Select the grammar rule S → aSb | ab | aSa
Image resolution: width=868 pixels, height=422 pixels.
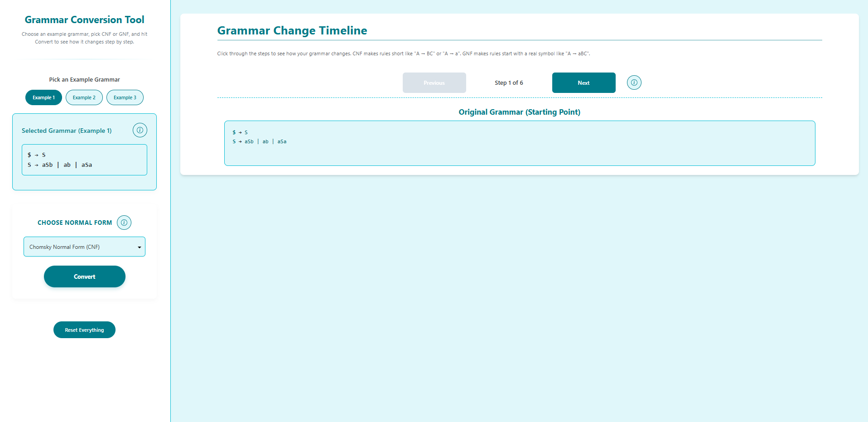point(60,165)
